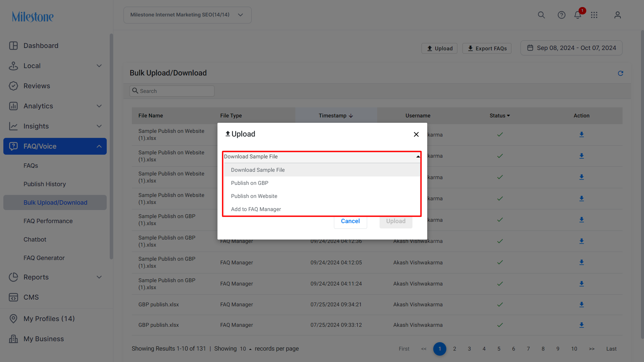
Task: Go to page 10
Action: pos(574,349)
